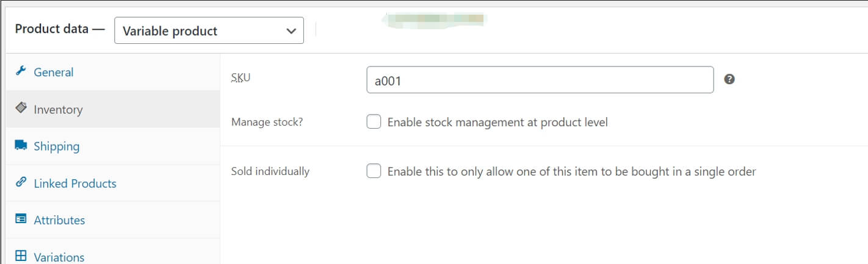Click the 'Enable stock management at product level' text
Viewport: 868px width, 264px height.
tap(497, 122)
